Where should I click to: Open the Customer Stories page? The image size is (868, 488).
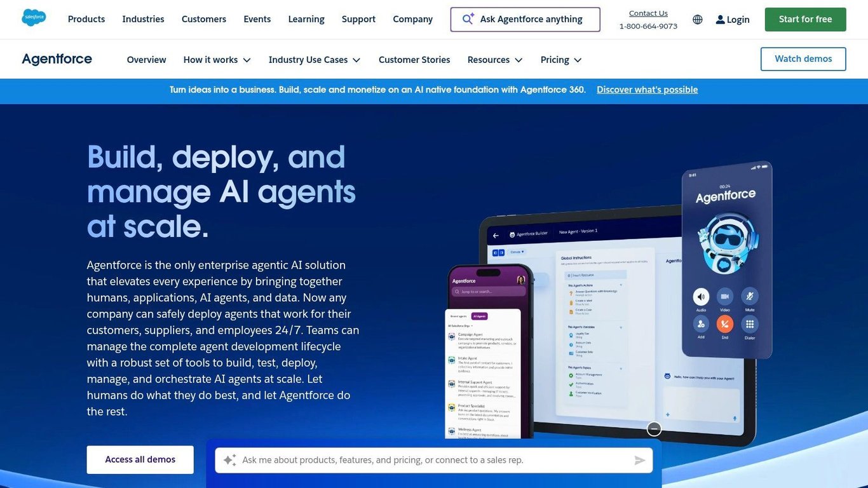coord(414,60)
